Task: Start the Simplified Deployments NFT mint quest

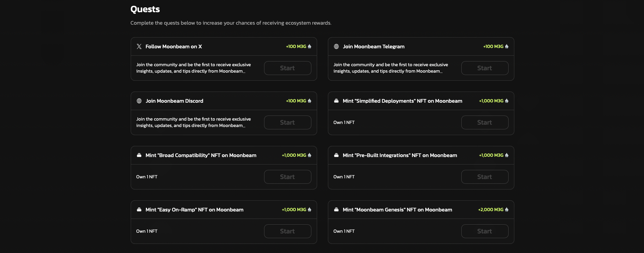Action: pos(485,122)
